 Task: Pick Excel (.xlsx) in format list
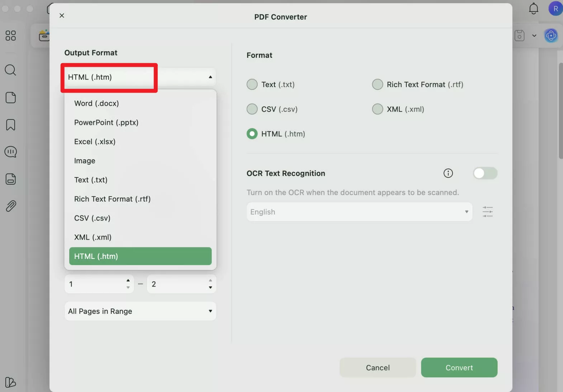pyautogui.click(x=95, y=142)
